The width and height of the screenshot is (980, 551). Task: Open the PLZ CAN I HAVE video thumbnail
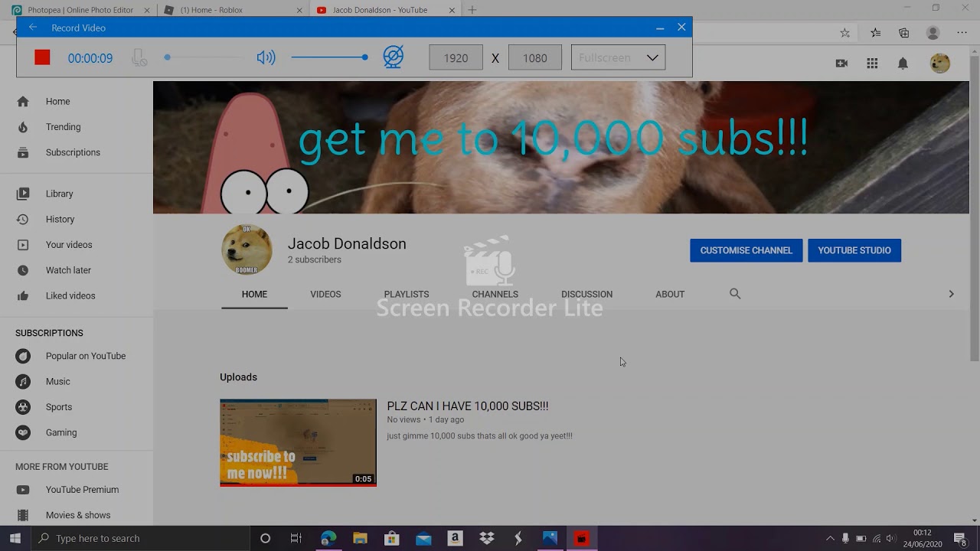298,442
